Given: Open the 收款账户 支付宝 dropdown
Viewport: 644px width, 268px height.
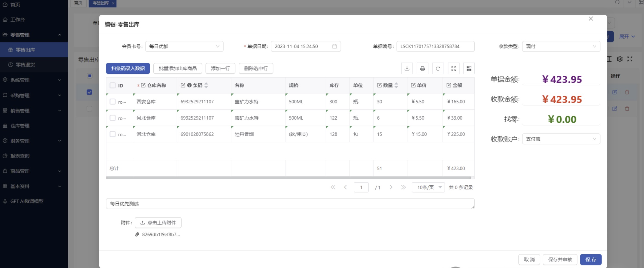Looking at the screenshot, I should click(561, 139).
